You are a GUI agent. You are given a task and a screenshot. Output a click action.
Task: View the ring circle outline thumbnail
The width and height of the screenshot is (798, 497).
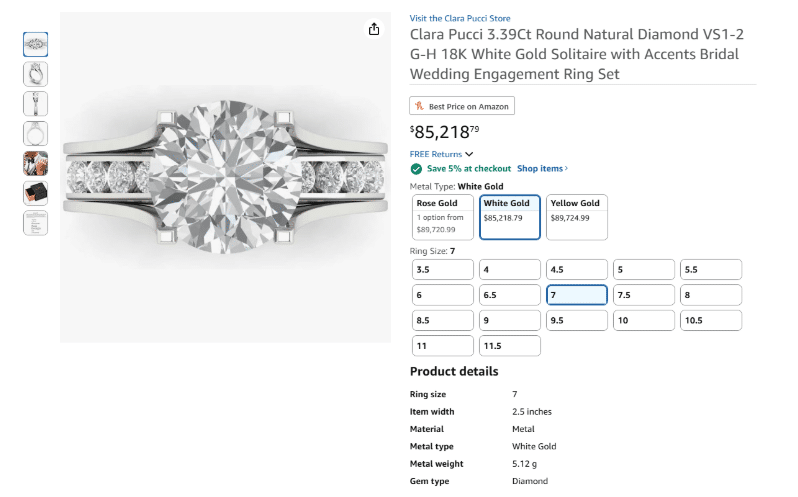[x=36, y=134]
